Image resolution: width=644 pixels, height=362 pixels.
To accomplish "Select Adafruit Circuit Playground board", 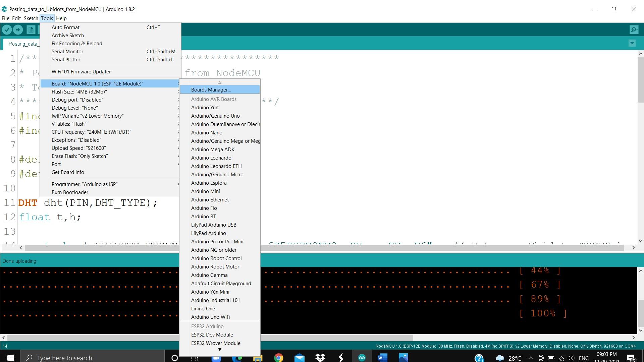I will [220, 284].
